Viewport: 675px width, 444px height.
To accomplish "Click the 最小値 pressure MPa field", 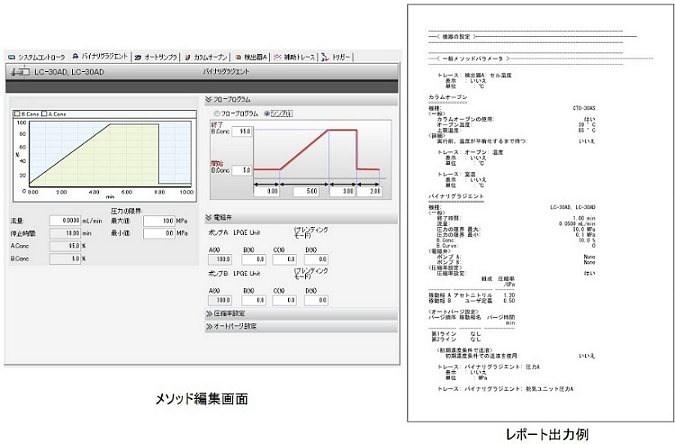I will pos(159,233).
